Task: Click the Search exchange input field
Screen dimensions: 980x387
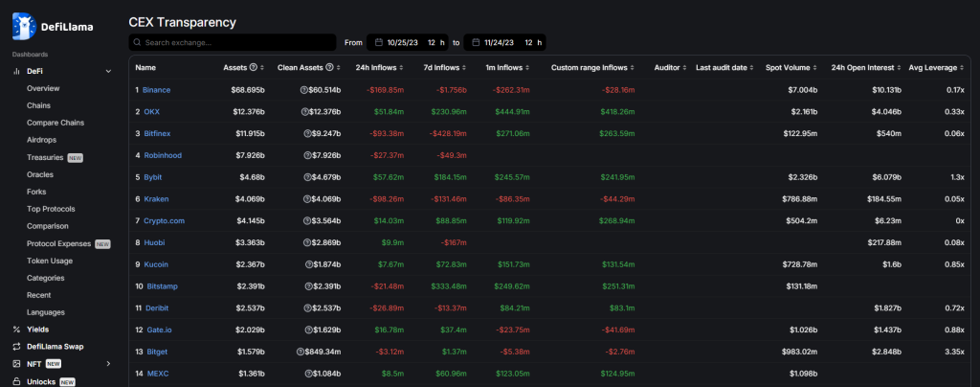Action: pos(236,43)
